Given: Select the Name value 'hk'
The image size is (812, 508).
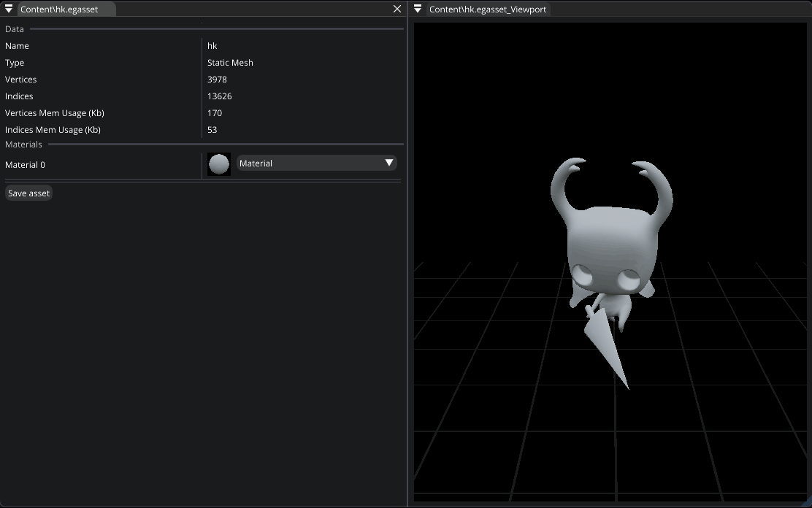Looking at the screenshot, I should [x=212, y=46].
